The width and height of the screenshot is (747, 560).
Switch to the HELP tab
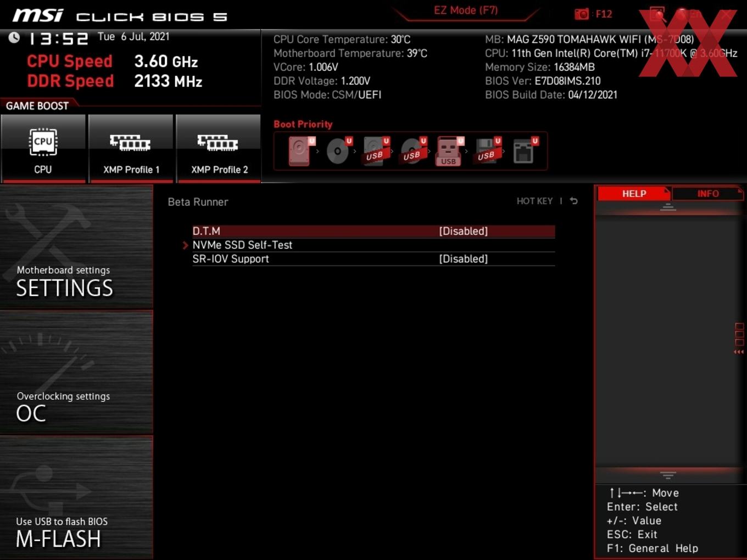point(634,193)
